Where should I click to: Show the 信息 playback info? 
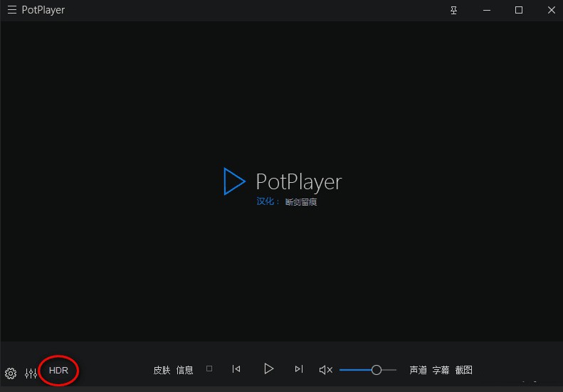click(184, 370)
